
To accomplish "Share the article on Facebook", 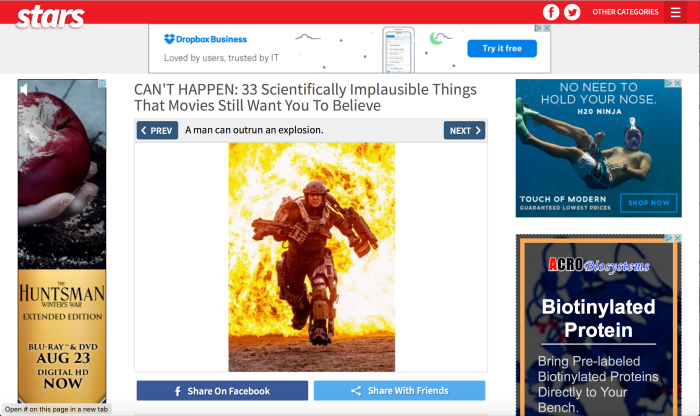I will click(222, 391).
